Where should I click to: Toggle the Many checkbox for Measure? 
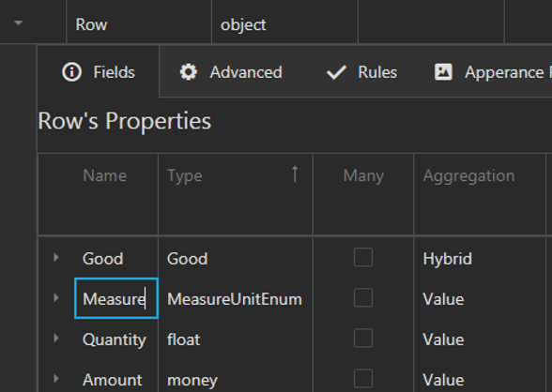pos(363,298)
